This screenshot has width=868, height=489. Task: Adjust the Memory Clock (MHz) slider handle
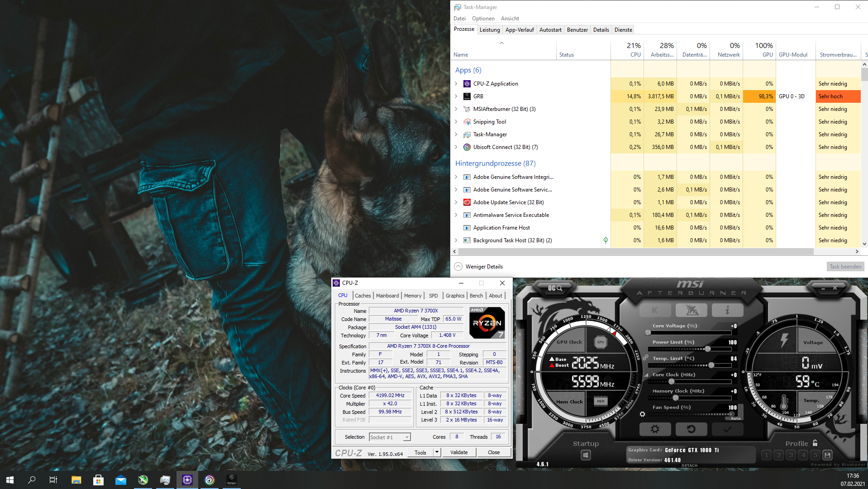(x=675, y=398)
